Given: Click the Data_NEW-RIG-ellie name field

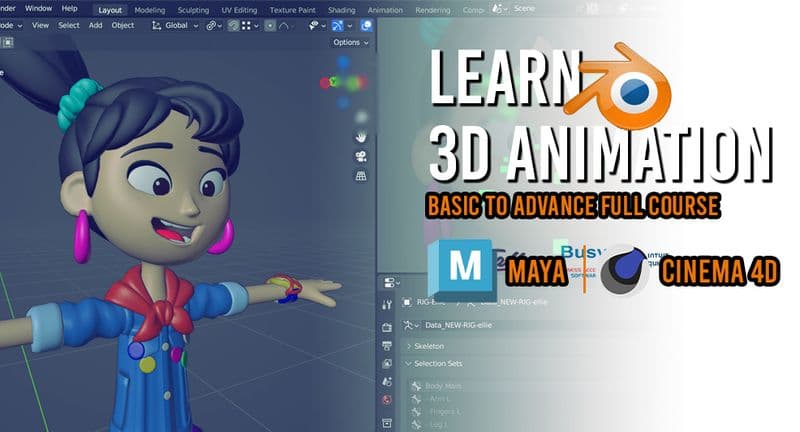Looking at the screenshot, I should [x=459, y=325].
